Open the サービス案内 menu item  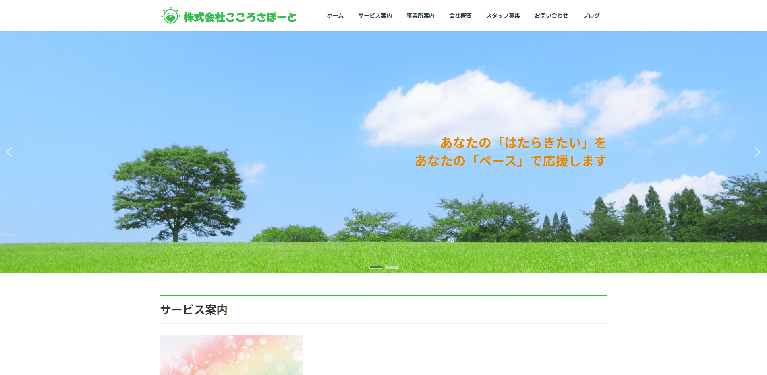click(x=375, y=16)
